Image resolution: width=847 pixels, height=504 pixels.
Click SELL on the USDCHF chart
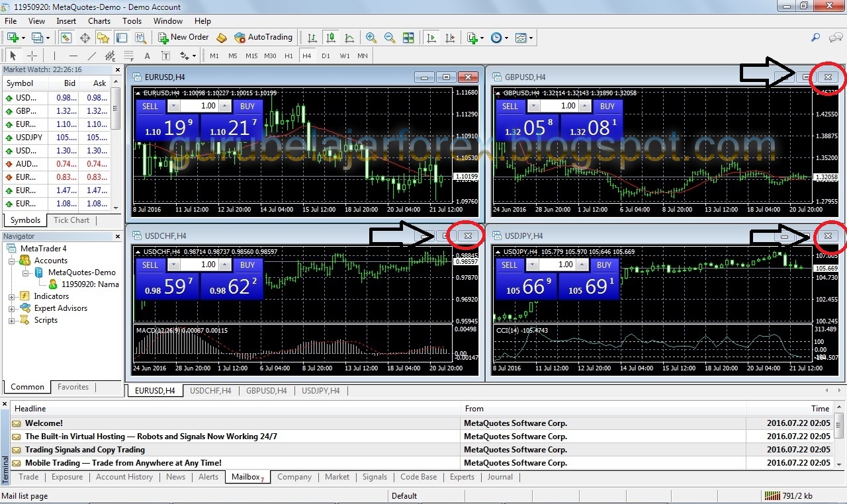pos(150,265)
